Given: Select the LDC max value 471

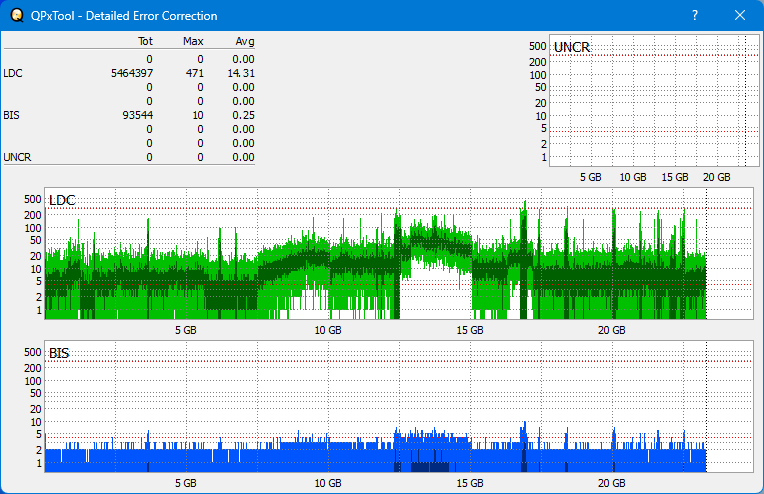Looking at the screenshot, I should point(194,73).
